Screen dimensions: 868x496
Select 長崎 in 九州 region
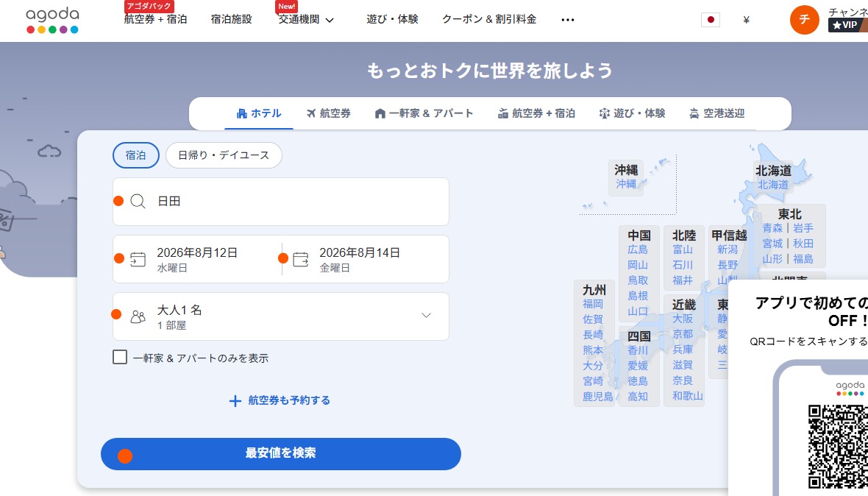[x=593, y=335]
